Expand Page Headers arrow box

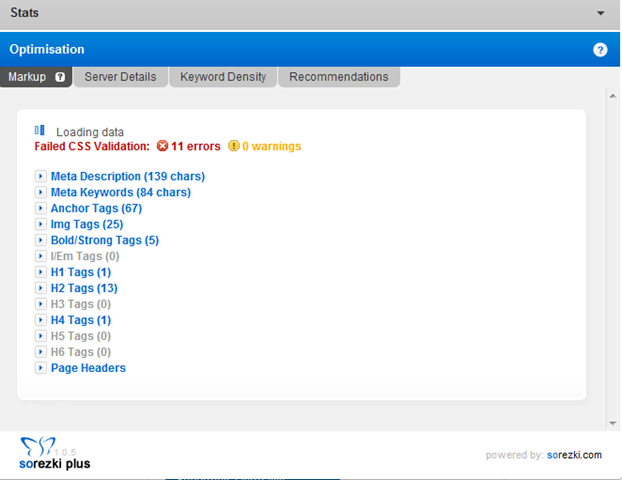[40, 368]
